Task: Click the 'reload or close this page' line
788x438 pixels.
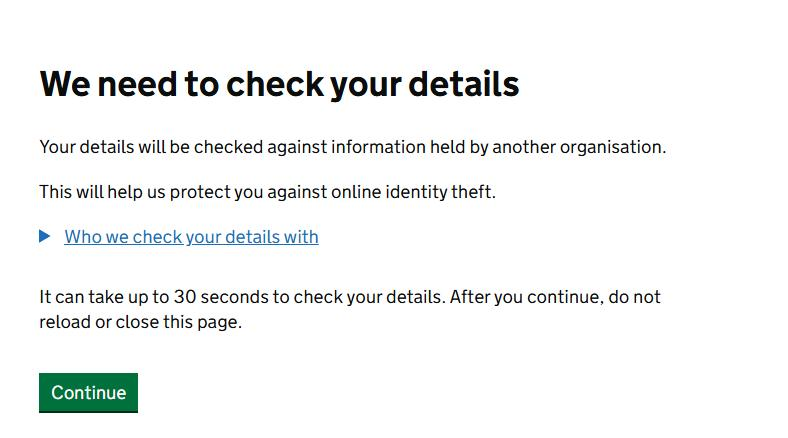Action: 141,322
